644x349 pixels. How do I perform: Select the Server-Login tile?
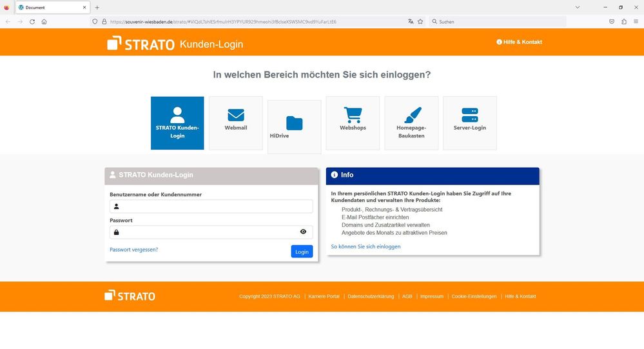pos(470,123)
